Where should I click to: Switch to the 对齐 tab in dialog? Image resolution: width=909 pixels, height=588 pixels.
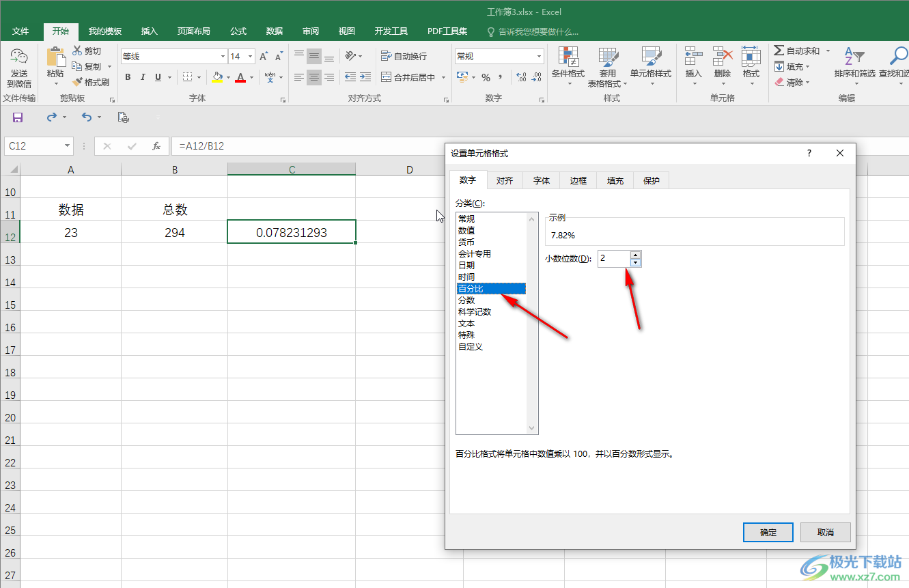505,180
